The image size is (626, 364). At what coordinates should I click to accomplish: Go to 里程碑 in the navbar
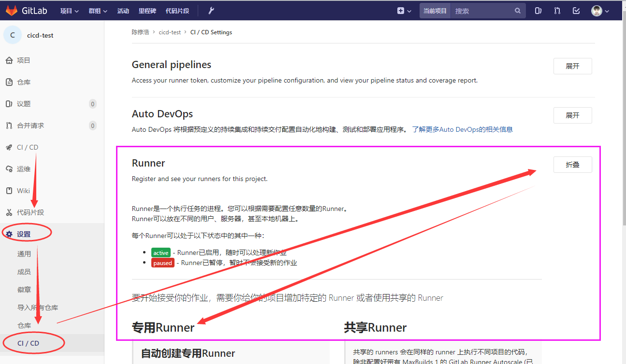(147, 11)
